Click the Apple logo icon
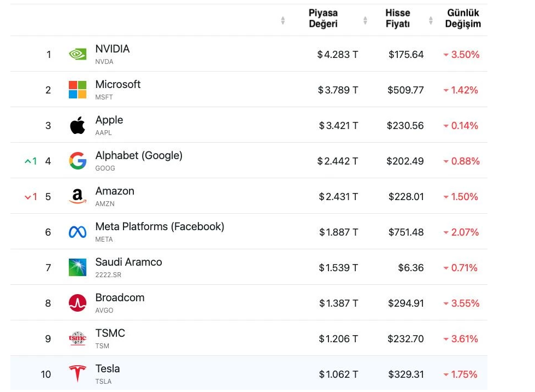The image size is (535, 392). click(x=78, y=125)
